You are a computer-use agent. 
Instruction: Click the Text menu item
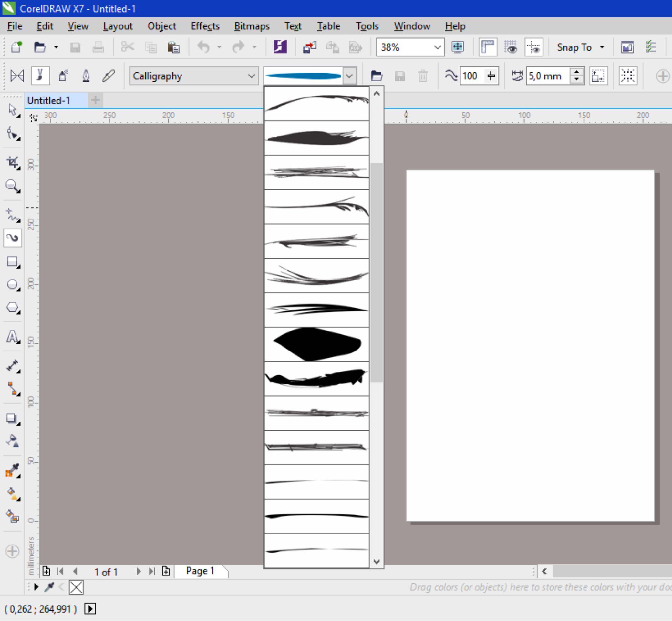(x=292, y=26)
